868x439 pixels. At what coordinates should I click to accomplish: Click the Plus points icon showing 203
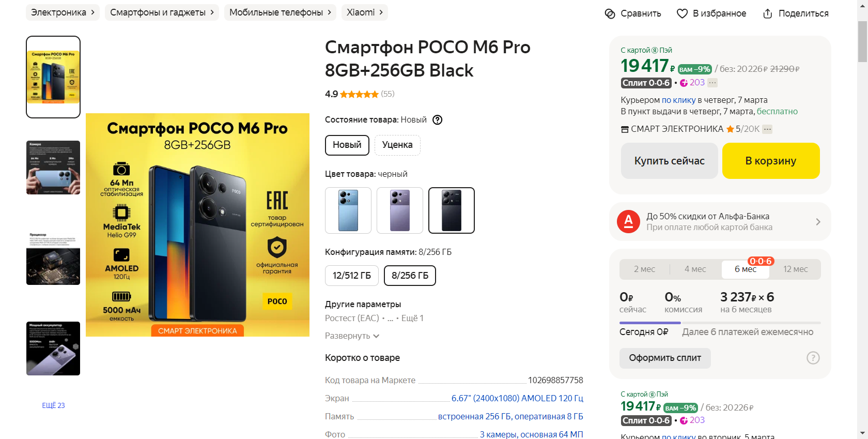[x=685, y=82]
